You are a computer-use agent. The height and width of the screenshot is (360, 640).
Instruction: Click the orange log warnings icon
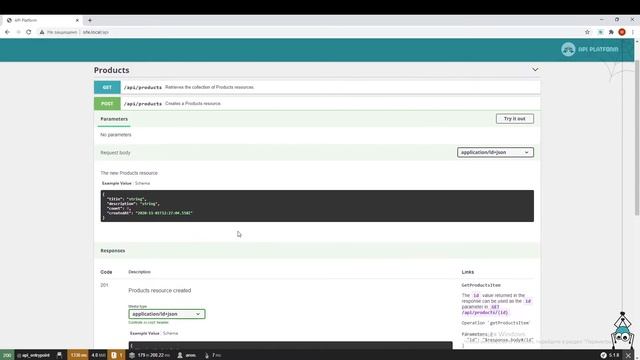click(117, 355)
